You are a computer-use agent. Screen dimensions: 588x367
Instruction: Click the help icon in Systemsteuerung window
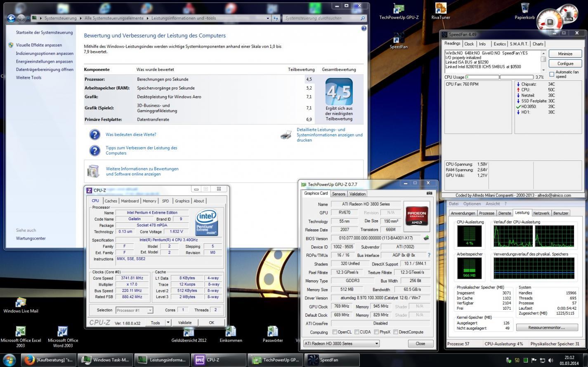point(364,28)
